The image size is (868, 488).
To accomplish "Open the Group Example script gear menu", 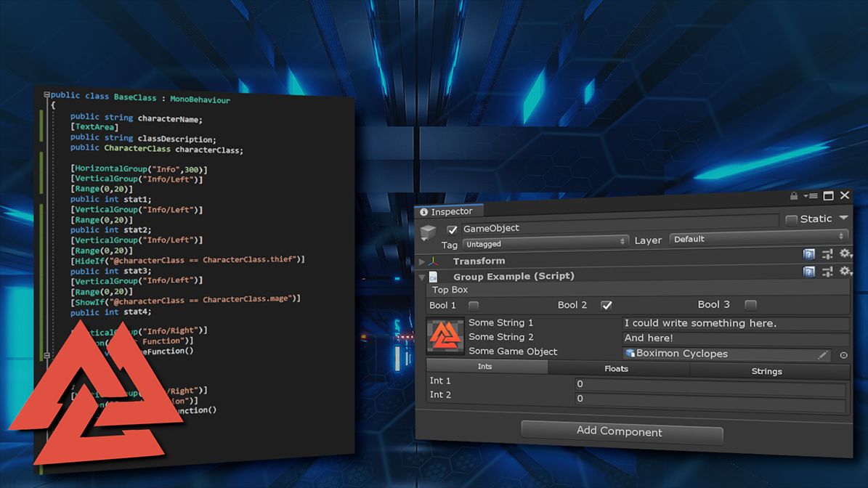I will tap(845, 271).
